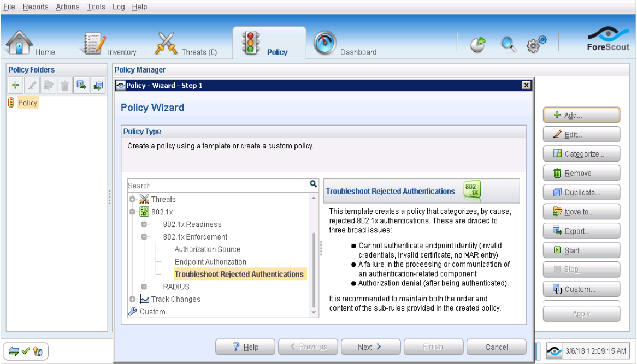Click the template Search input field
The image size is (637, 364).
pyautogui.click(x=218, y=186)
